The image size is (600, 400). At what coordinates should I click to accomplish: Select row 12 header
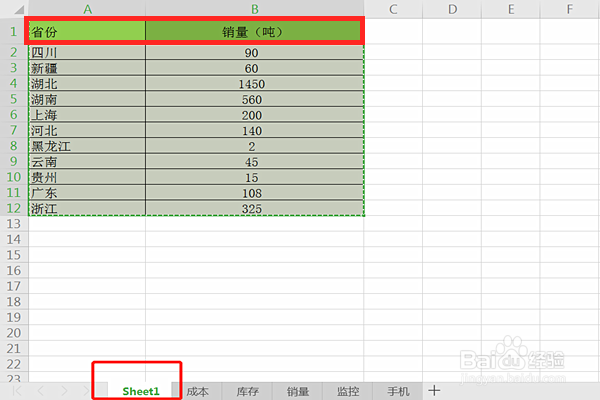point(14,208)
